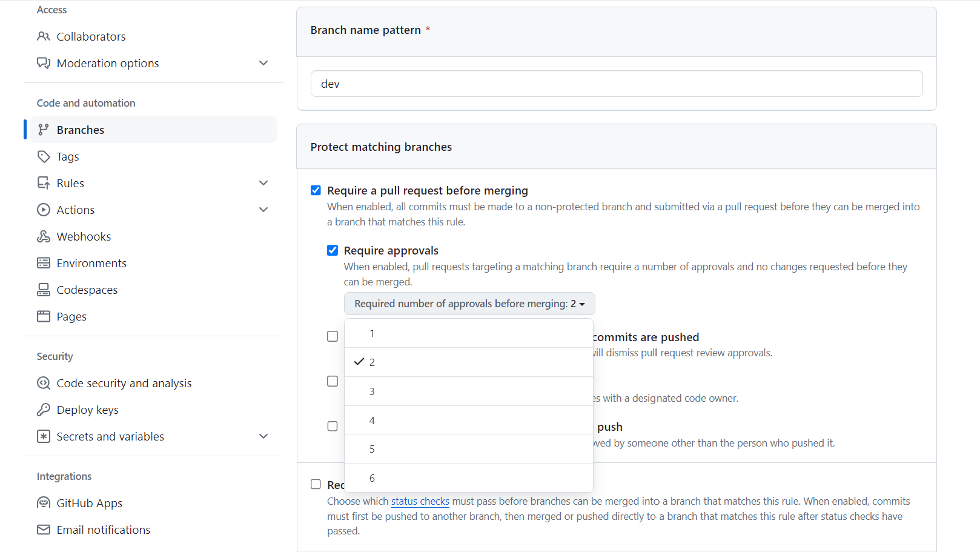Expand Secrets and variables chevron
The height and width of the screenshot is (552, 980).
263,436
